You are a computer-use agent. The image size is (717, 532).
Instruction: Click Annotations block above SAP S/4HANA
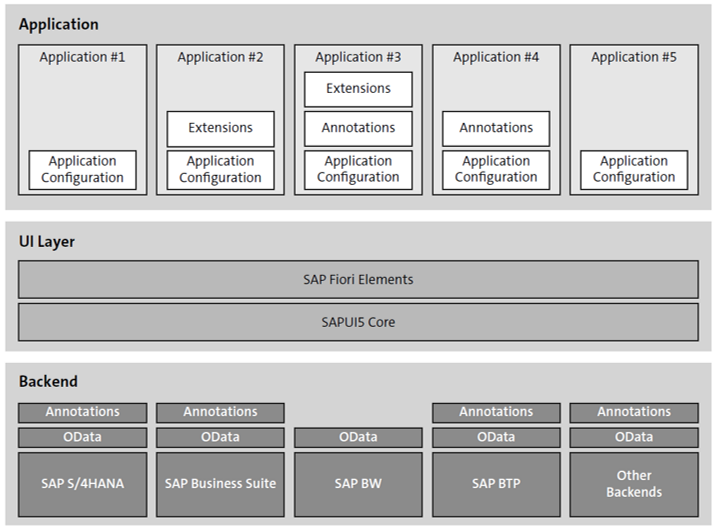82,413
